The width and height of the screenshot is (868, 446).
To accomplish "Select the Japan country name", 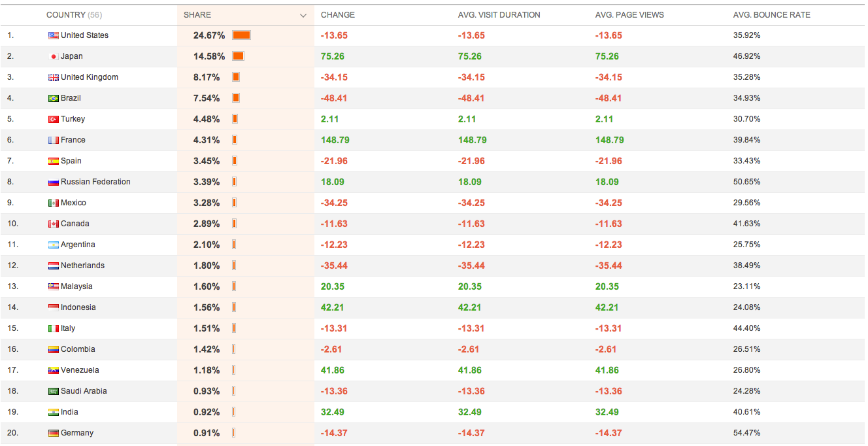I will click(72, 56).
